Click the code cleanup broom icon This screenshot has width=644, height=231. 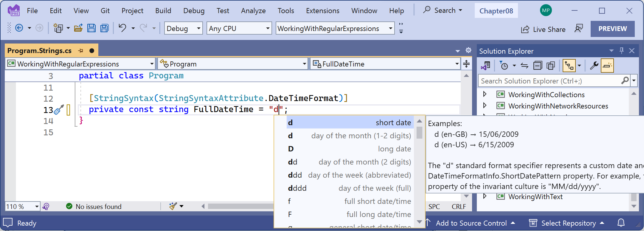[173, 206]
